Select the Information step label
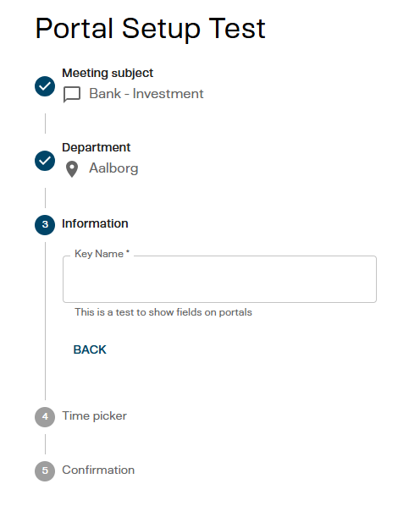 click(95, 223)
